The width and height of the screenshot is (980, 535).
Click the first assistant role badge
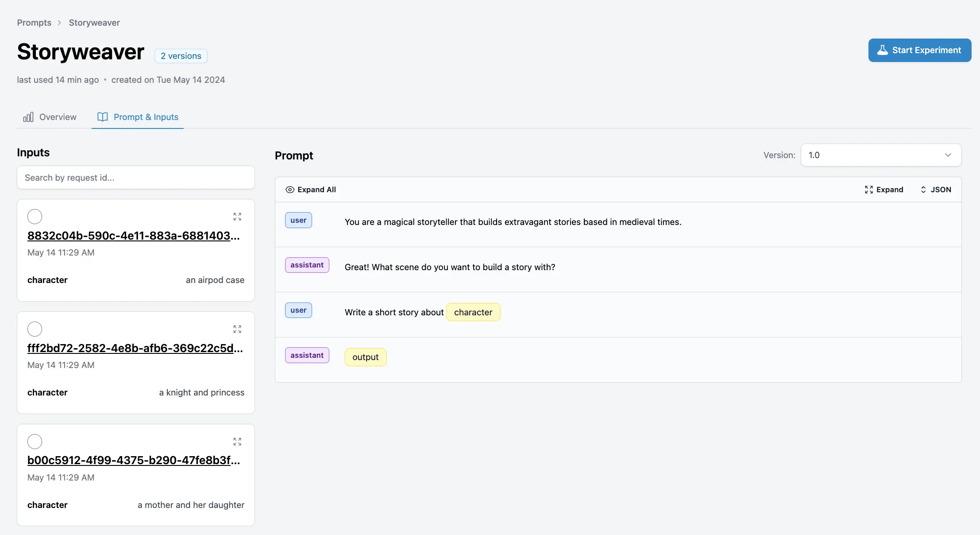[x=307, y=265]
